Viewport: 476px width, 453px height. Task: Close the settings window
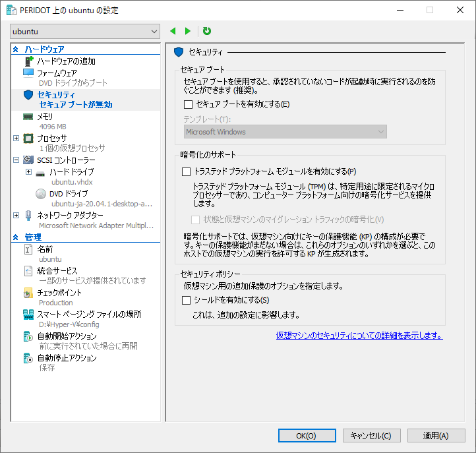460,10
